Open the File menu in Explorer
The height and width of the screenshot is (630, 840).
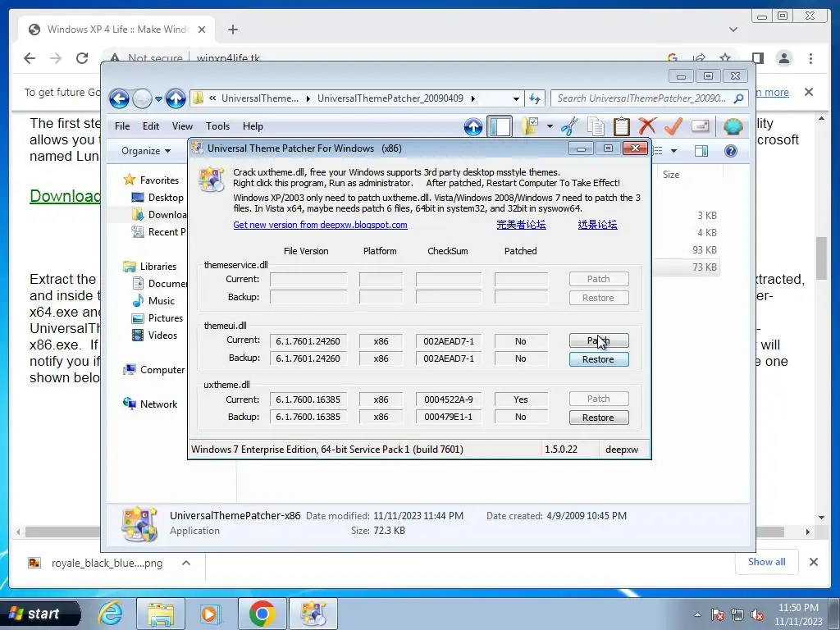click(122, 126)
